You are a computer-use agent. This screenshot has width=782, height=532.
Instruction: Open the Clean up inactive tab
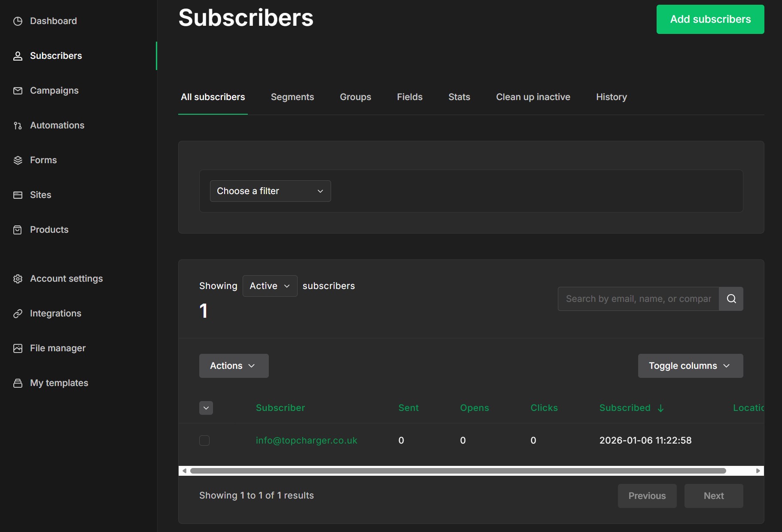pyautogui.click(x=532, y=97)
